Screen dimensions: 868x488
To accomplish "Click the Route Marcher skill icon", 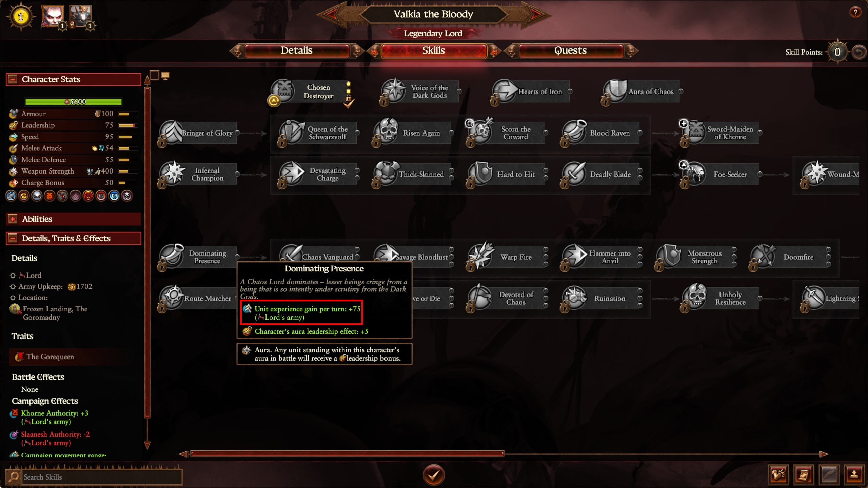I will (173, 297).
